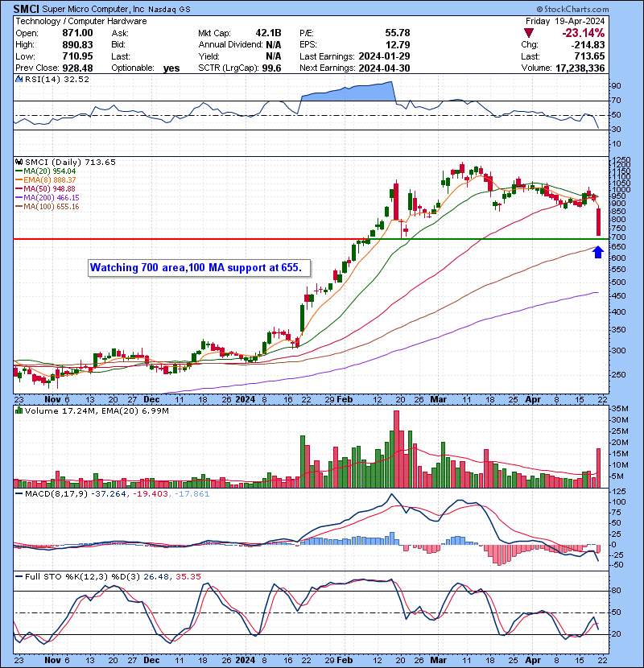
Task: Click the SMCI (Daily) 713.65 chart label
Action: [x=70, y=162]
